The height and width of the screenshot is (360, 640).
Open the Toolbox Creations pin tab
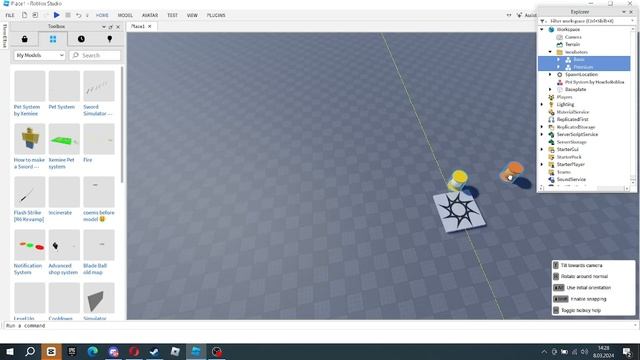click(x=109, y=39)
